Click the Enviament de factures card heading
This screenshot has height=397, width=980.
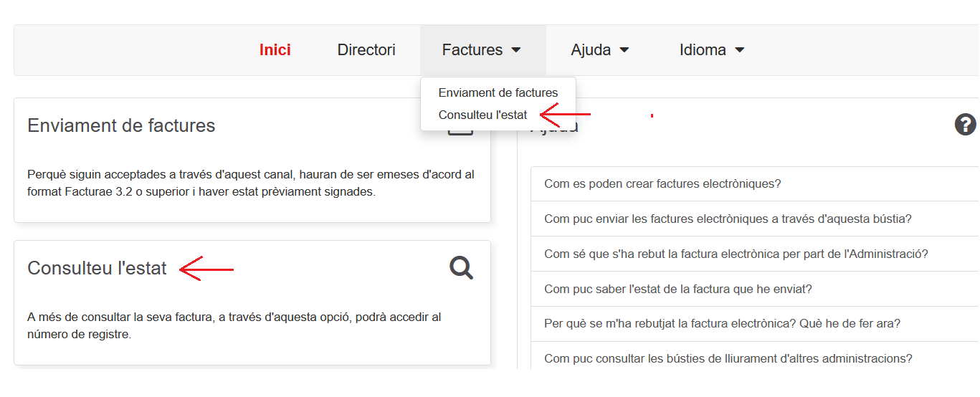pyautogui.click(x=121, y=125)
